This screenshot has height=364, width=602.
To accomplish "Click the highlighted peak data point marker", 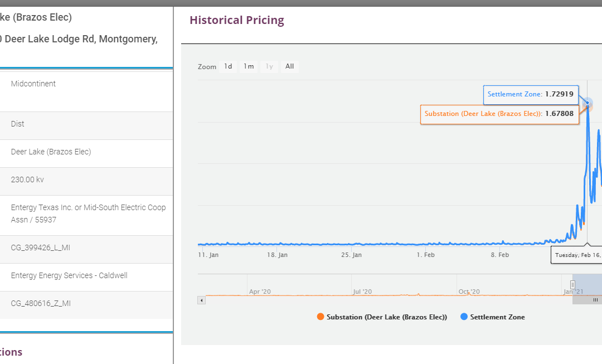I will pos(587,103).
